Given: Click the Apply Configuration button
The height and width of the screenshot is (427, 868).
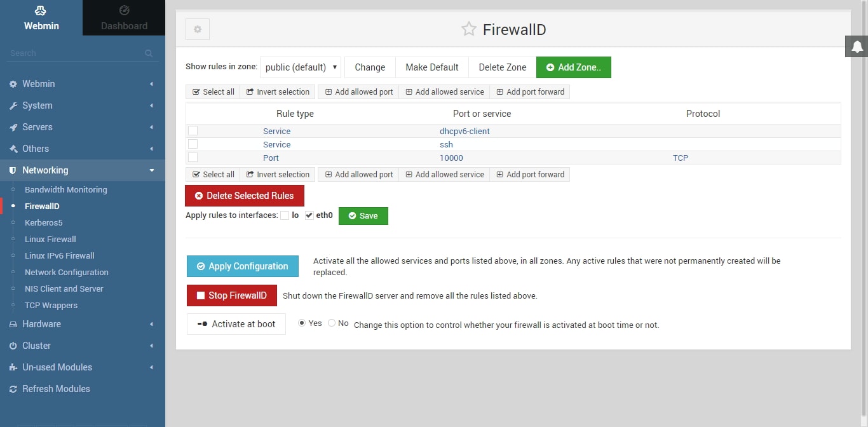Looking at the screenshot, I should pyautogui.click(x=242, y=266).
